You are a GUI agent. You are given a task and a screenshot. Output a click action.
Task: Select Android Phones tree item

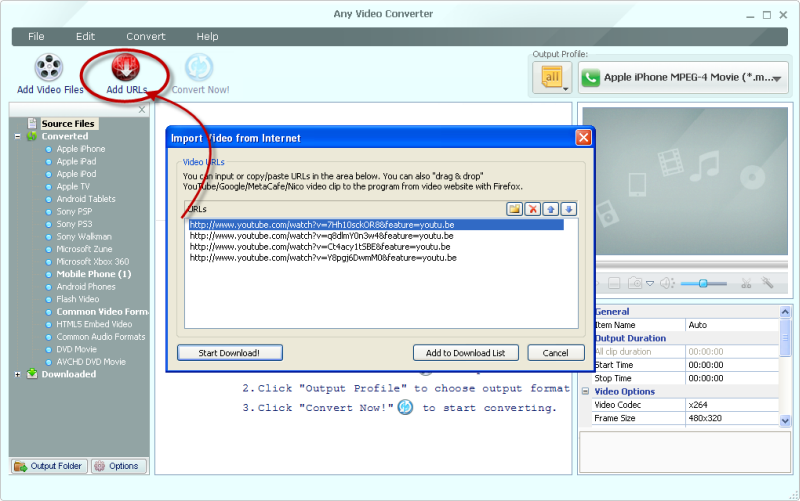pyautogui.click(x=86, y=287)
